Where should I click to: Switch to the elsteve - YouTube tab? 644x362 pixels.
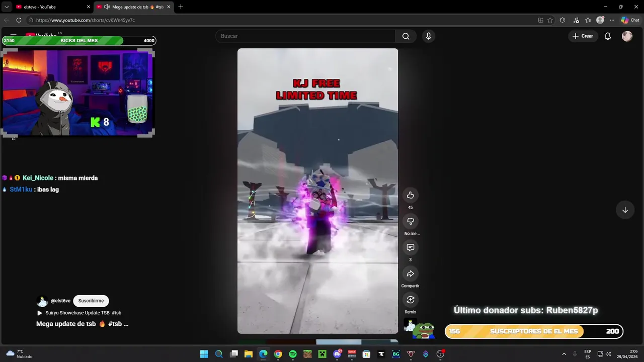[53, 7]
